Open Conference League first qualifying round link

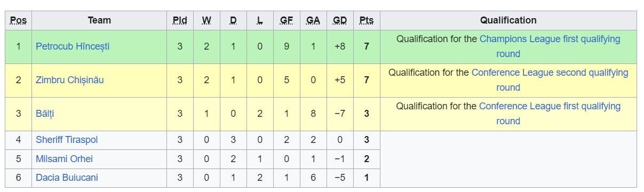550,114
